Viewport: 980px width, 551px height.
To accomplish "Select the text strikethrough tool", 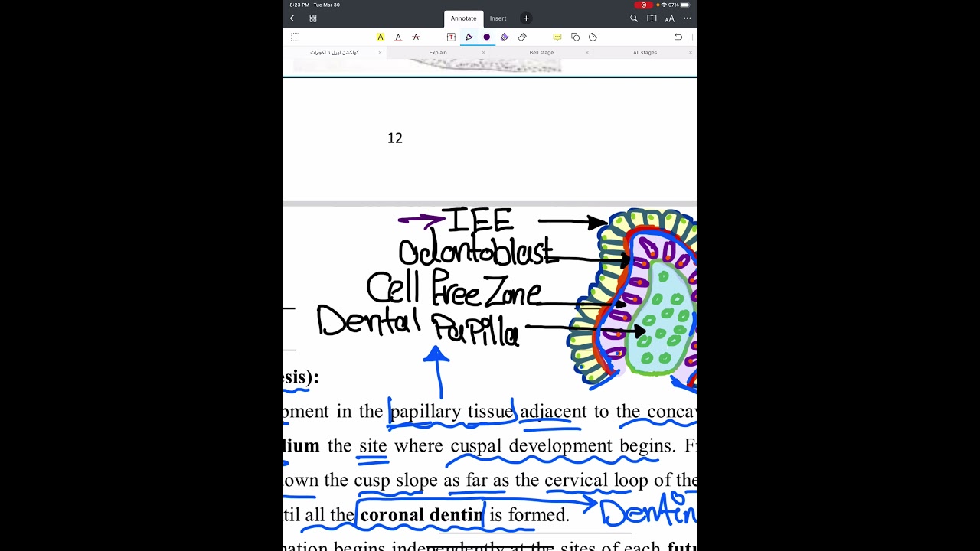I will (x=416, y=37).
